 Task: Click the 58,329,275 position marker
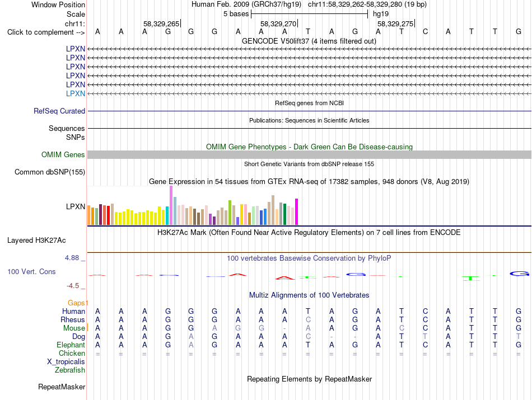tap(395, 23)
